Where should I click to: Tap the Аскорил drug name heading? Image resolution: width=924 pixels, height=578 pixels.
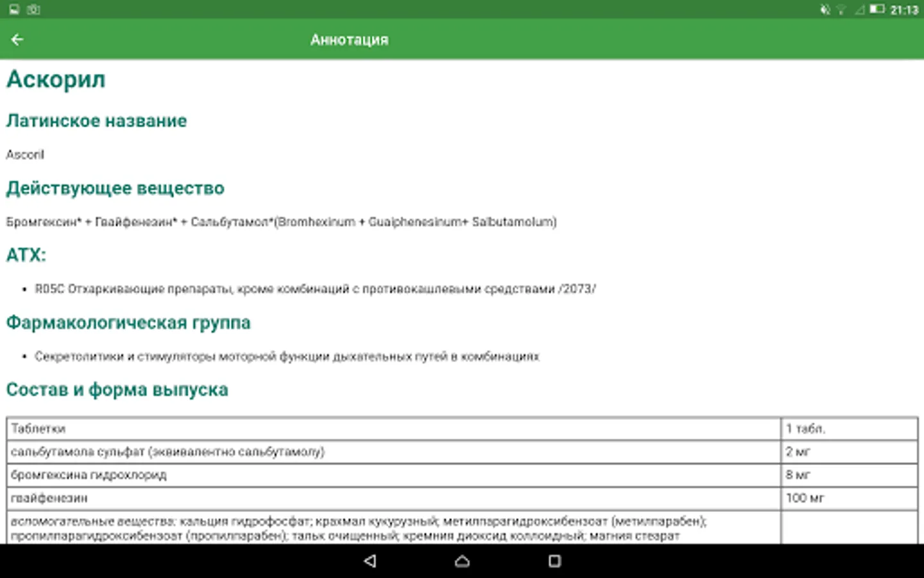pyautogui.click(x=56, y=80)
